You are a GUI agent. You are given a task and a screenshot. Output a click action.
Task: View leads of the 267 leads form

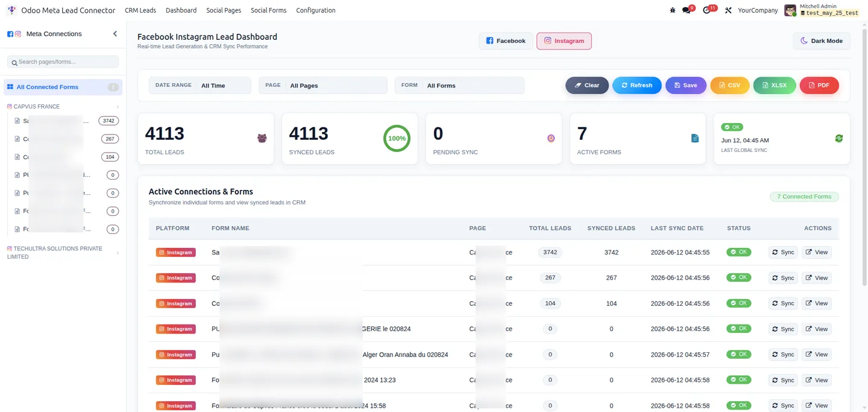(x=817, y=278)
